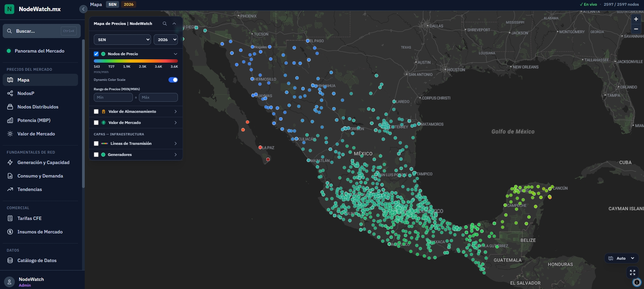This screenshot has height=289, width=644.
Task: Open Catálogo de Datos page
Action: (x=40, y=260)
